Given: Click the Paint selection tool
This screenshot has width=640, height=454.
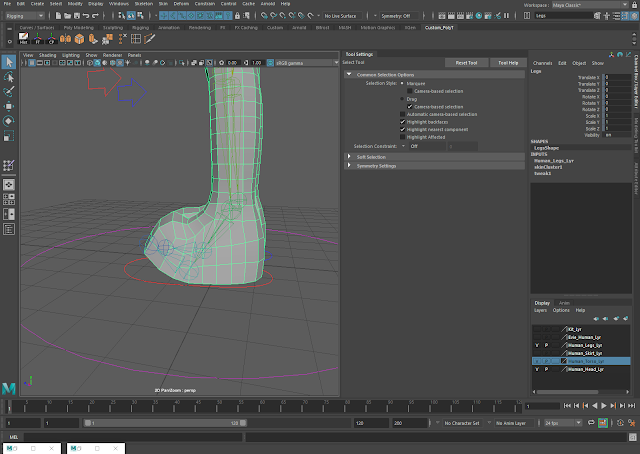Looking at the screenshot, I should tap(9, 91).
